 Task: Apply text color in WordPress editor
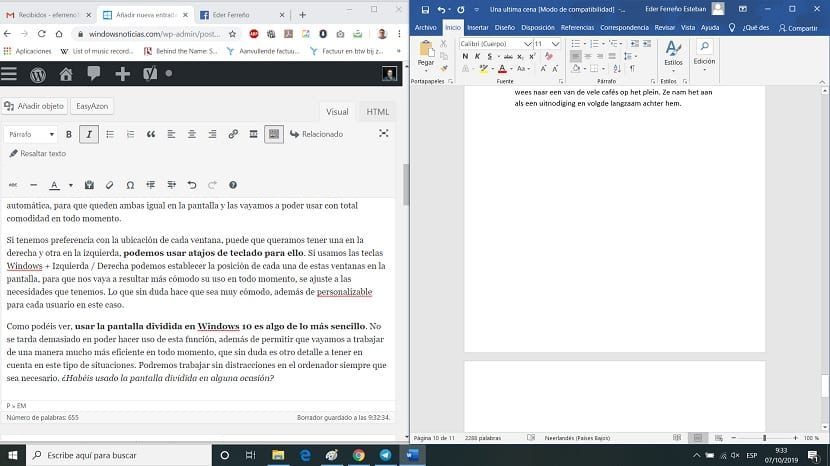tap(54, 185)
